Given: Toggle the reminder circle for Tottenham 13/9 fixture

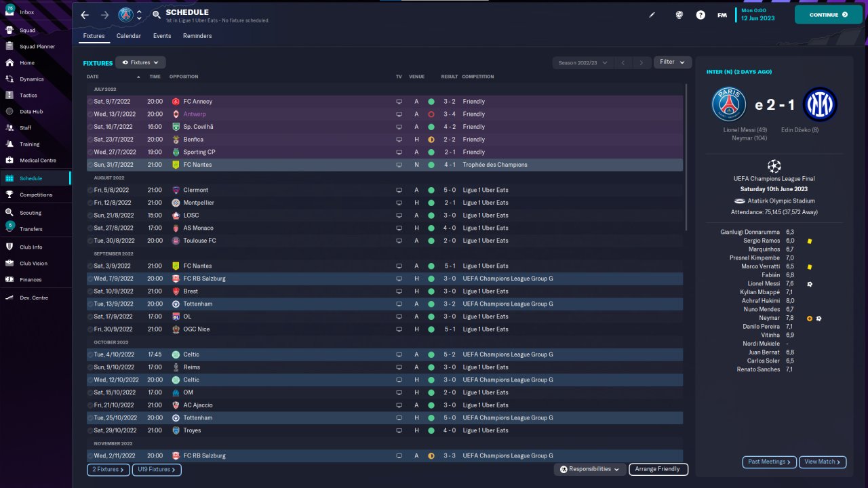Looking at the screenshot, I should (x=90, y=304).
